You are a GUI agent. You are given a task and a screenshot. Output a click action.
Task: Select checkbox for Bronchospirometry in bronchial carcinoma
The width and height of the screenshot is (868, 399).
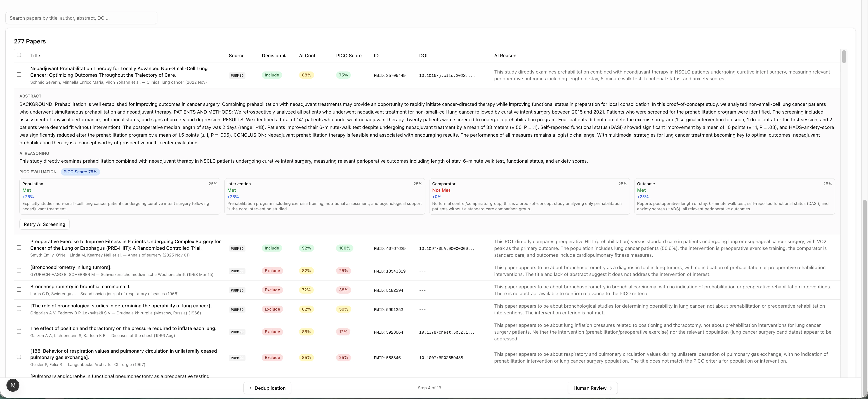click(x=19, y=289)
